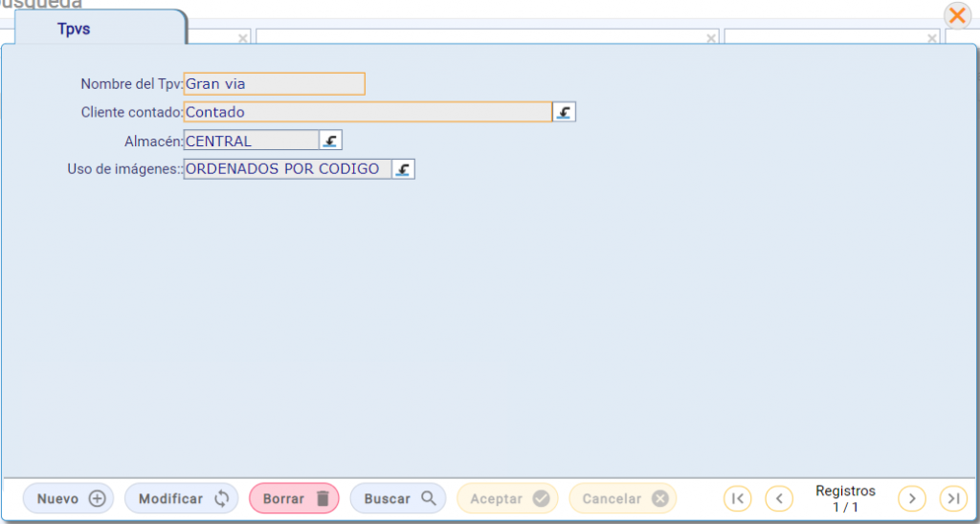
Task: Go to next record arrow
Action: pyautogui.click(x=912, y=498)
